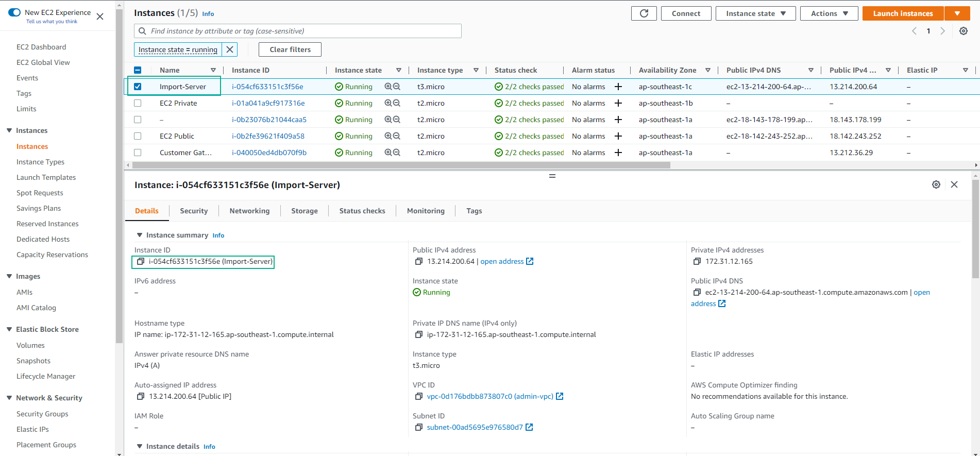Toggle the select-all instances checkbox

point(138,70)
